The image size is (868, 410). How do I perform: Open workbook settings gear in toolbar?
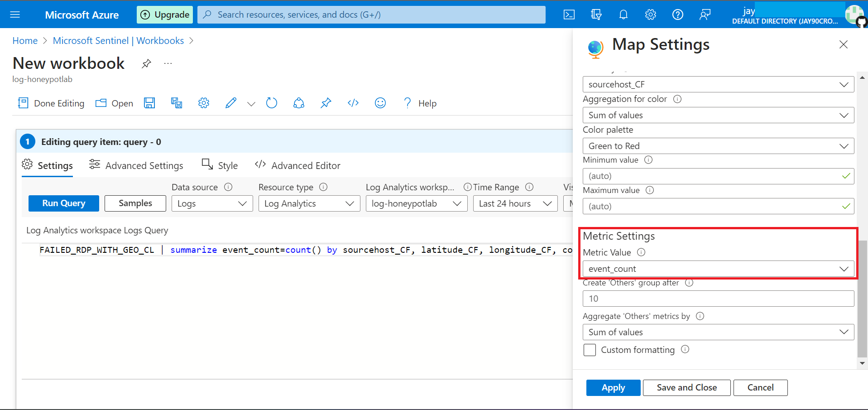[204, 103]
